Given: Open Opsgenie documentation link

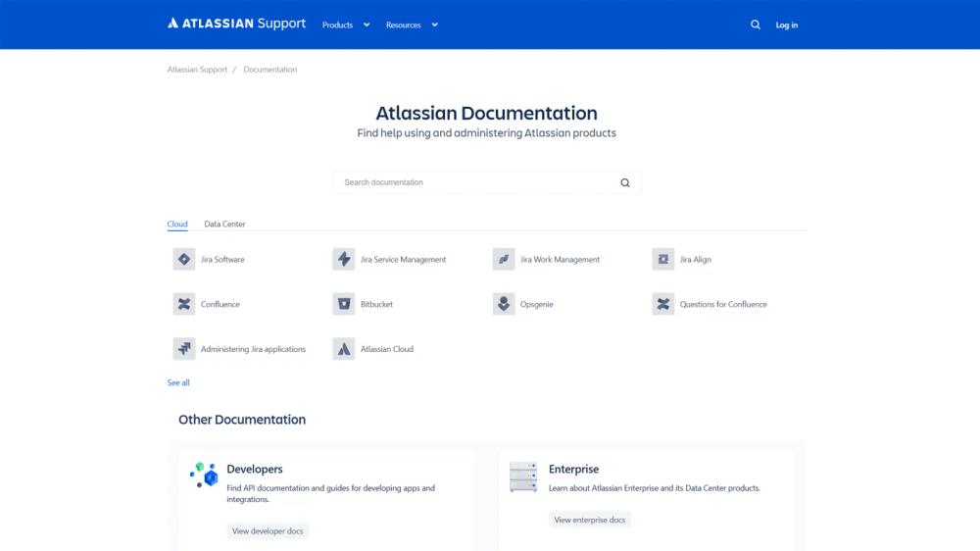Looking at the screenshot, I should click(536, 305).
